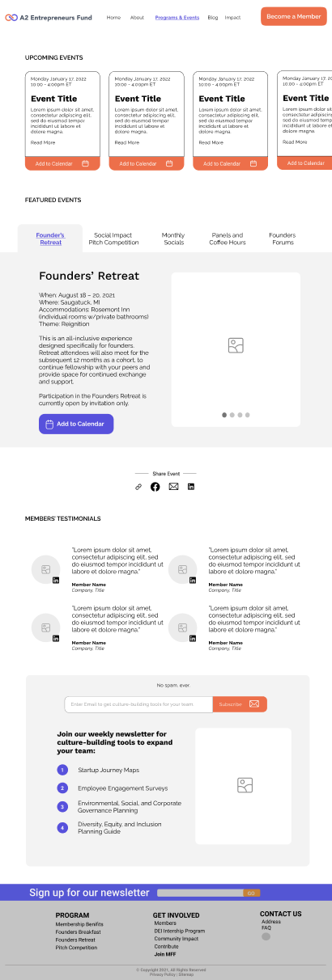Image resolution: width=332 pixels, height=980 pixels.
Task: Click the copy link share icon
Action: point(138,487)
